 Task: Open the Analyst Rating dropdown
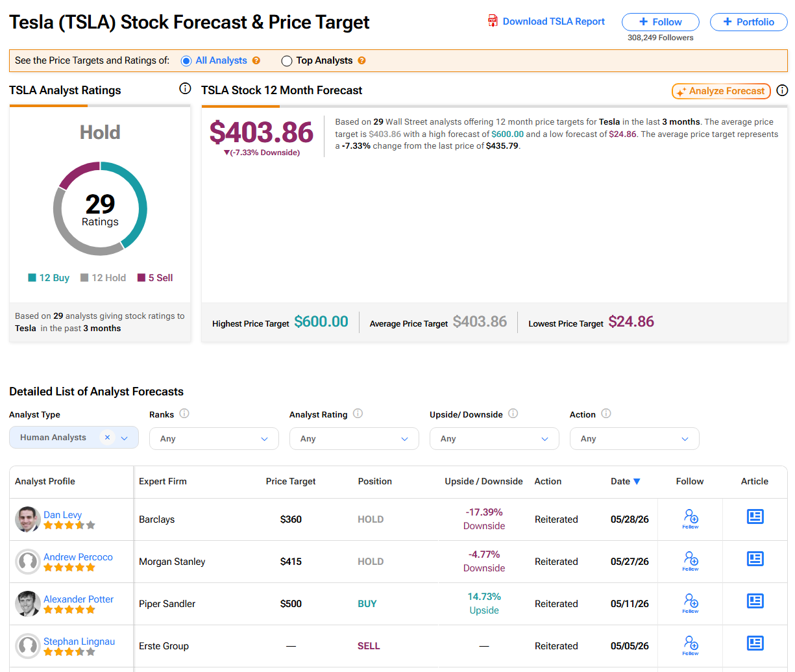click(354, 438)
